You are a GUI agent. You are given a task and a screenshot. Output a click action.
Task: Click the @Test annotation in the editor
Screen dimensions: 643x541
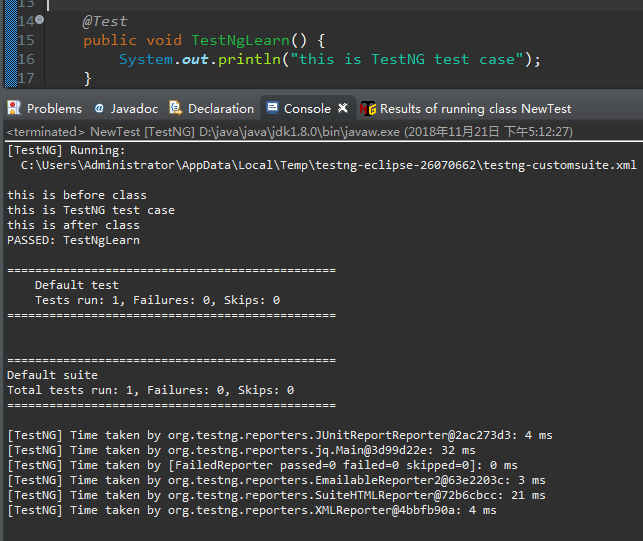pos(105,21)
